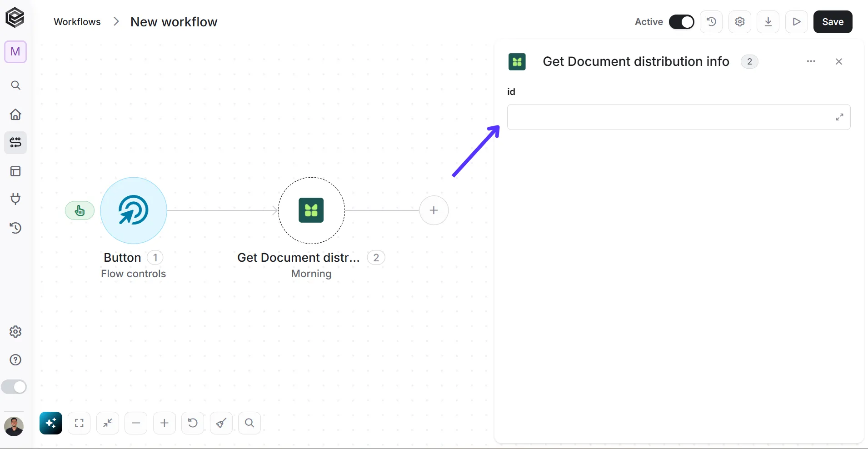Open help question mark icon
This screenshot has width=868, height=449.
(x=15, y=360)
